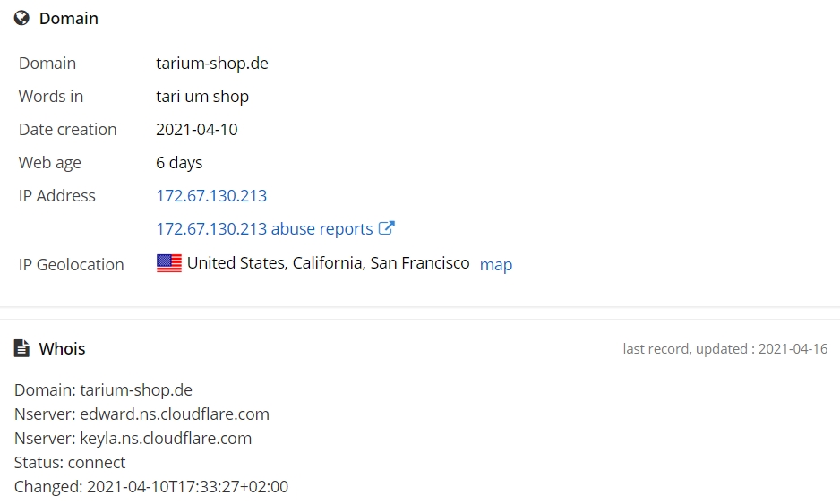Click the Changed timestamp line in Whois

pos(151,486)
